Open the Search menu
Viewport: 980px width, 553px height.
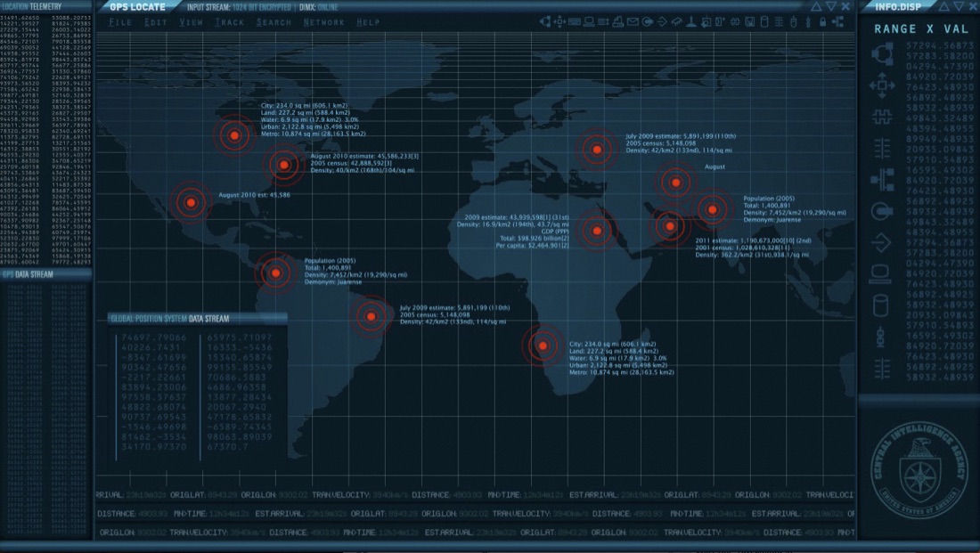click(x=274, y=22)
